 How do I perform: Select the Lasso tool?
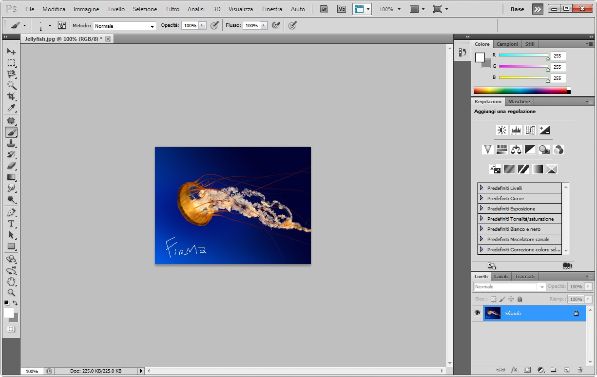[x=11, y=74]
